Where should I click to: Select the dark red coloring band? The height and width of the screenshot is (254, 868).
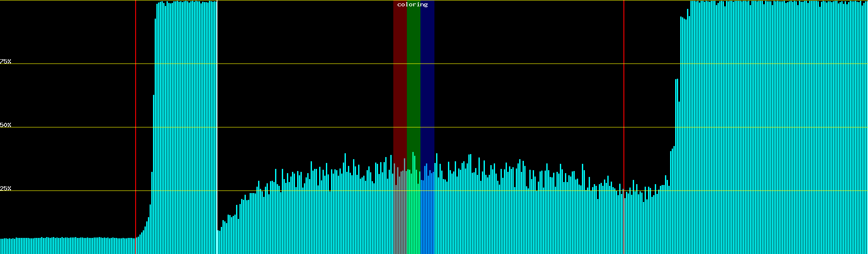click(x=400, y=85)
